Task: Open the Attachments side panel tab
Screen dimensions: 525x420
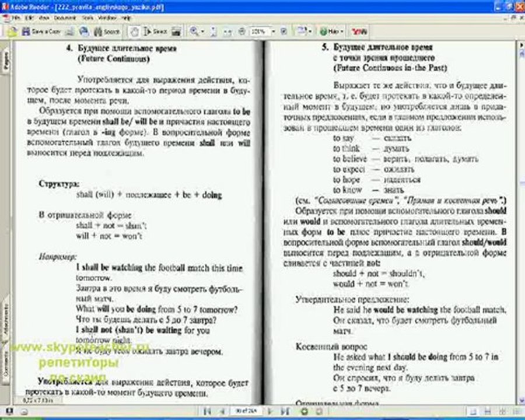Action: click(6, 319)
